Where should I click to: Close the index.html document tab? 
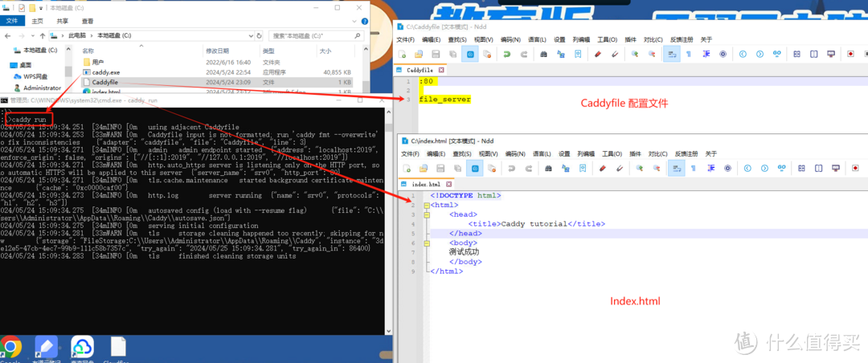pos(449,184)
